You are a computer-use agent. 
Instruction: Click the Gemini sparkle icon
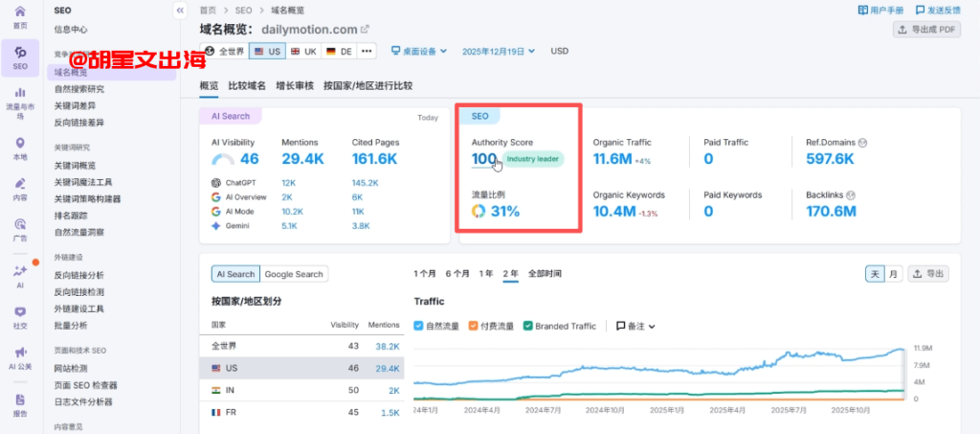coord(215,226)
